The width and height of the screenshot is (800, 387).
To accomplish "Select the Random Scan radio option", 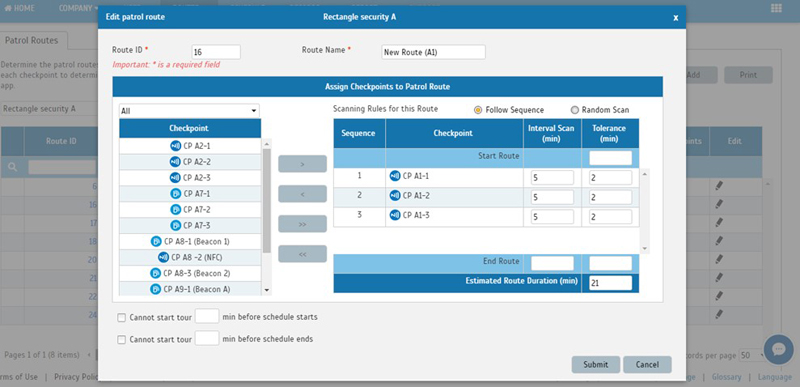I will point(574,110).
